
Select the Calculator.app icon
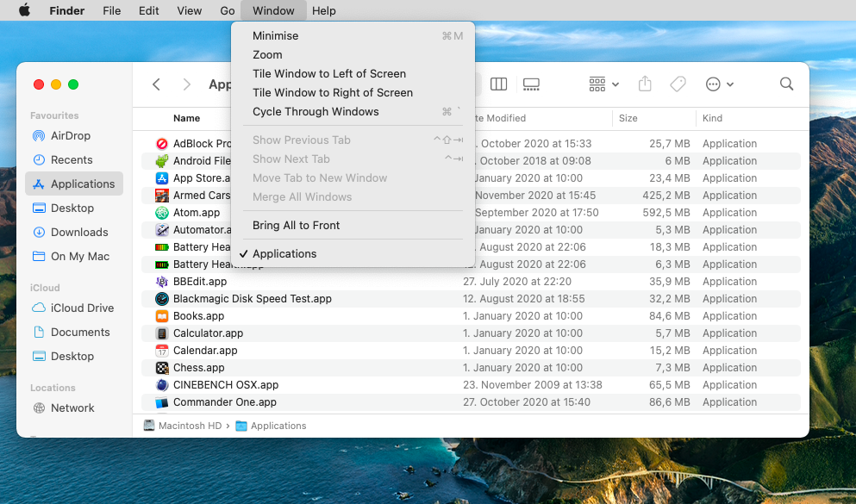pyautogui.click(x=161, y=333)
